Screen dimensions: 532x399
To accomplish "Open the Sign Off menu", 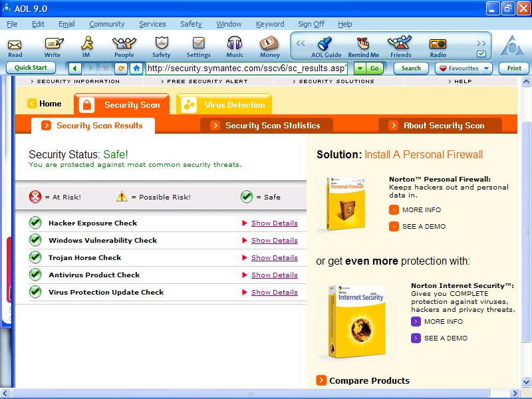I will click(311, 24).
